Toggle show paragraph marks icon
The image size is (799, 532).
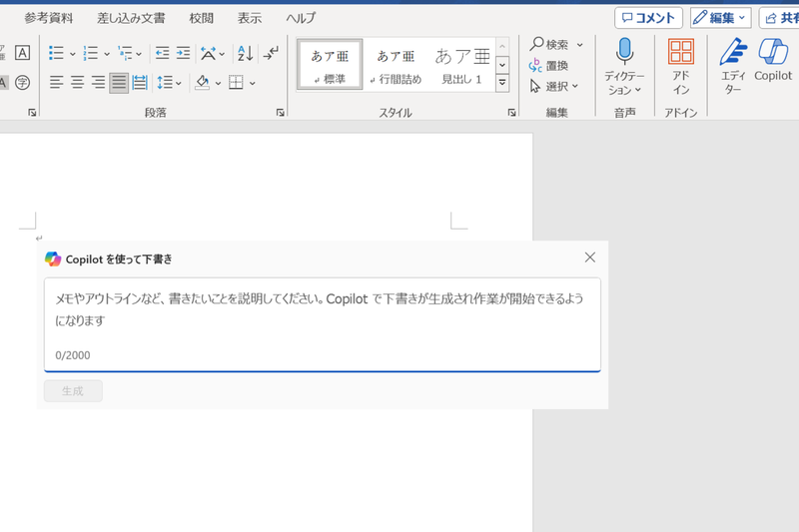click(271, 53)
